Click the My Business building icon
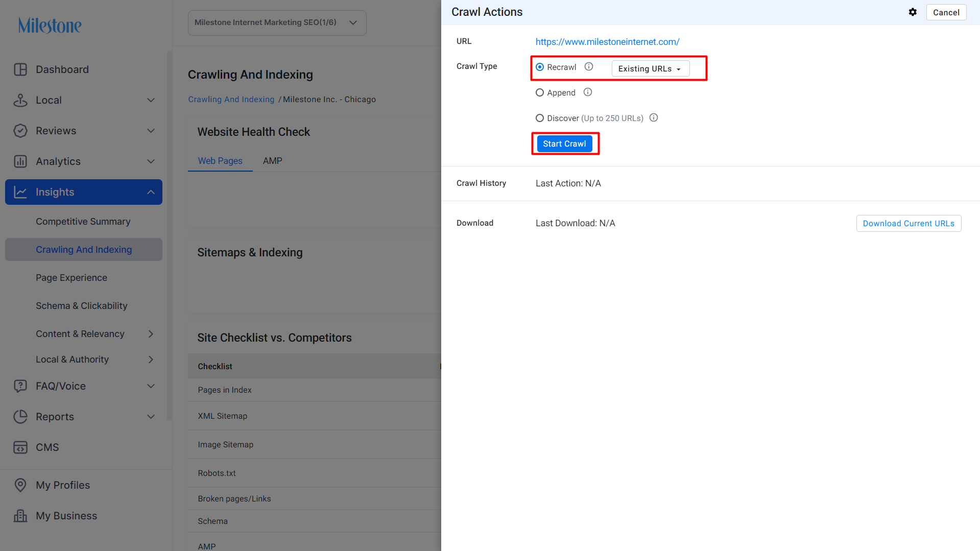This screenshot has height=551, width=980. [x=20, y=516]
